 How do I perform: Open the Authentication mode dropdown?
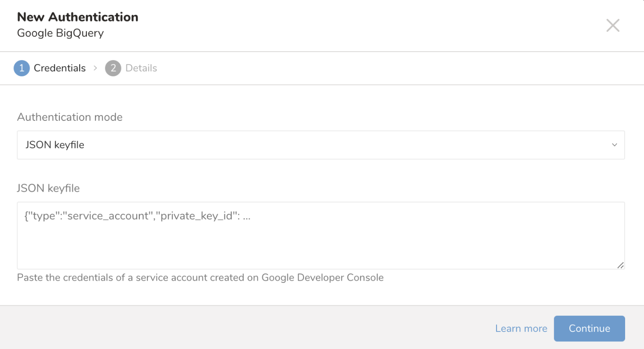coord(320,145)
